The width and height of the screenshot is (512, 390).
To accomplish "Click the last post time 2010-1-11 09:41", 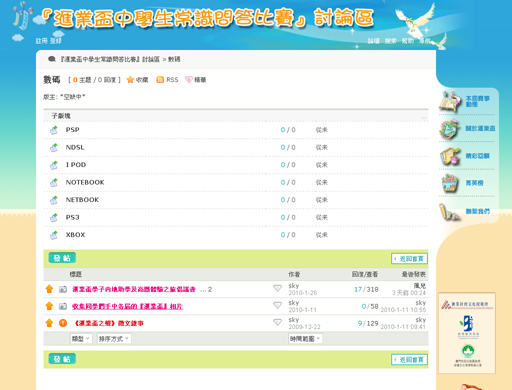I will (x=403, y=327).
